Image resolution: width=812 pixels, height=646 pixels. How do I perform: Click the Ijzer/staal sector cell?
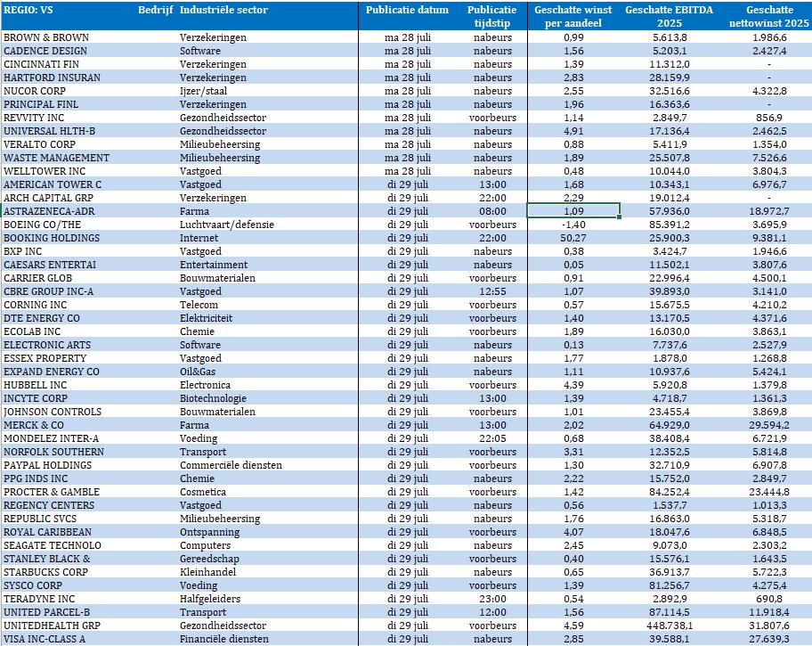203,91
